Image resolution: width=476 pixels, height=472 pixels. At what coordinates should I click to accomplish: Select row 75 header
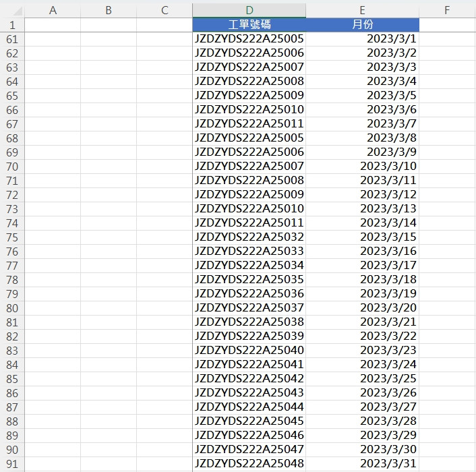(x=12, y=237)
